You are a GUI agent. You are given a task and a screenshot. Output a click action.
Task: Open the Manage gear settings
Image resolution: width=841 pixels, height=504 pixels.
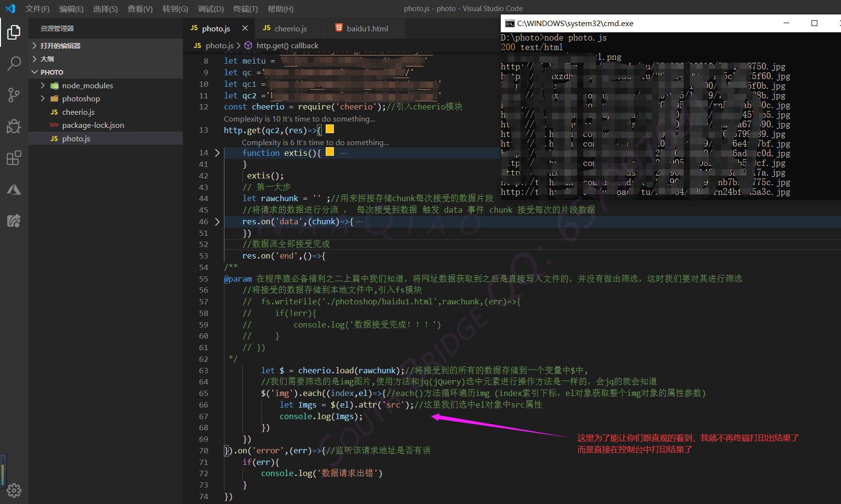point(14,490)
